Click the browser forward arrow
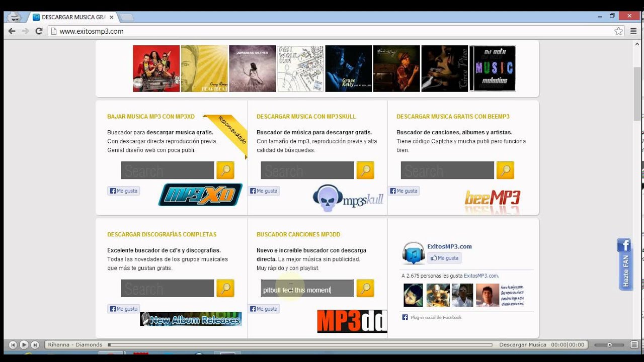This screenshot has height=362, width=644. point(25,31)
